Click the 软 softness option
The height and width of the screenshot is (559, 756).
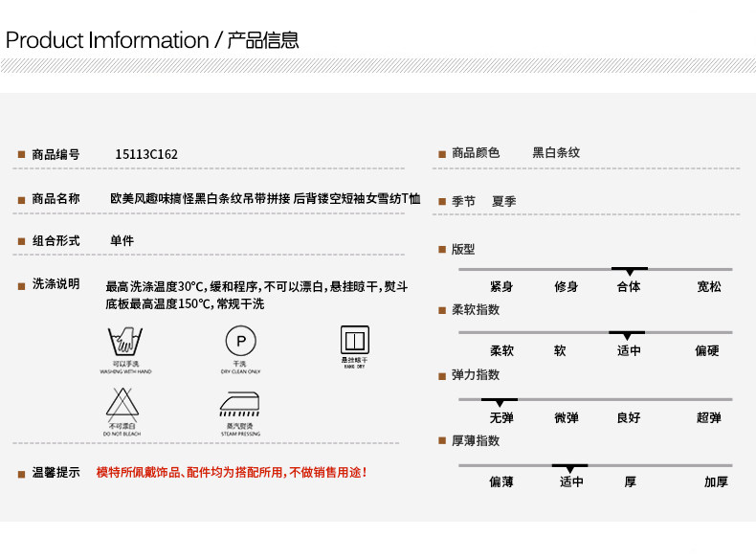pyautogui.click(x=560, y=350)
